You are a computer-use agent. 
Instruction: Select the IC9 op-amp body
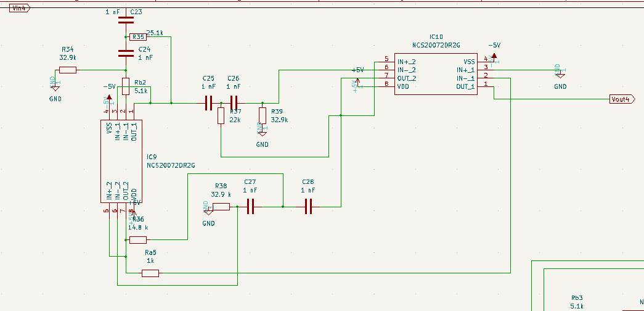coord(121,161)
